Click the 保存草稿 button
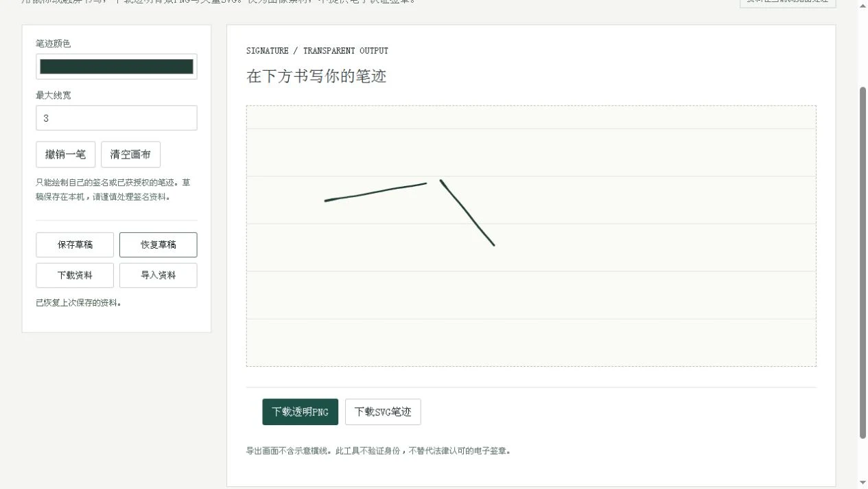This screenshot has height=489, width=868. point(75,244)
